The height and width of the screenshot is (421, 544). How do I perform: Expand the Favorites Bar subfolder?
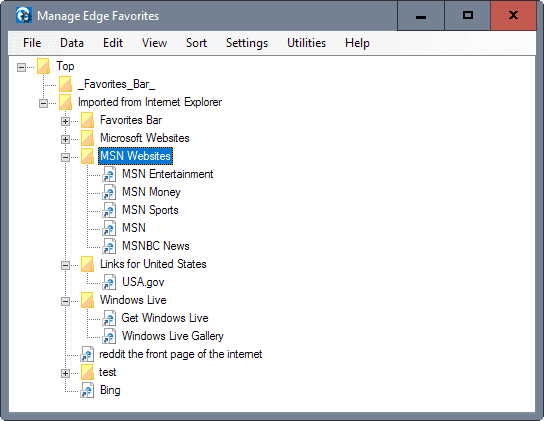pyautogui.click(x=65, y=121)
